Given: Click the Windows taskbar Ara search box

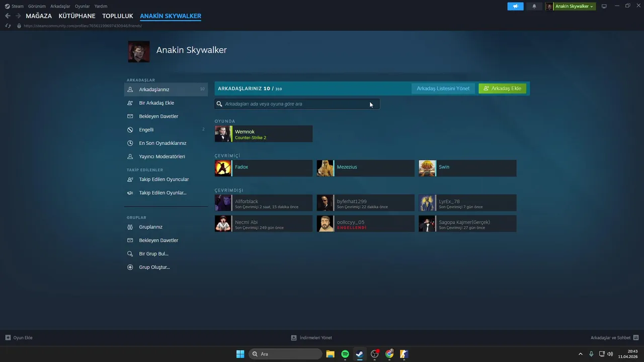Looking at the screenshot, I should [286, 354].
